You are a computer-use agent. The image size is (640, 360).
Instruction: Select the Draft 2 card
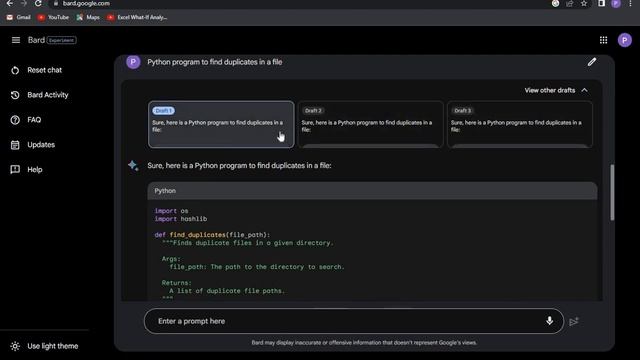(x=370, y=124)
